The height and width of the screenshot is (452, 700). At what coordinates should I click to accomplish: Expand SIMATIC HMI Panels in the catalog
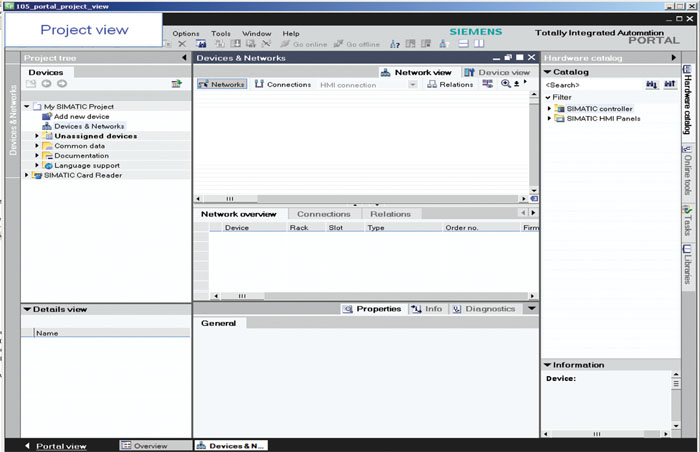549,118
